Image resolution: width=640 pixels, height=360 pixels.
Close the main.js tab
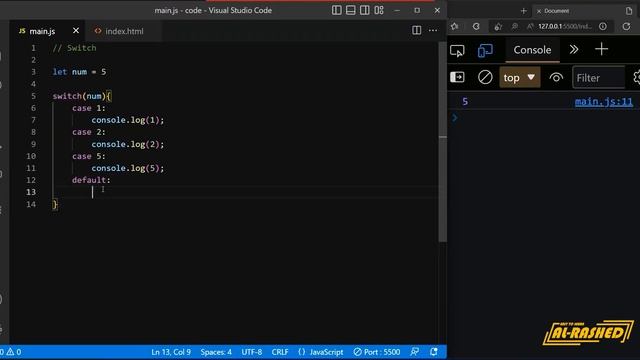[76, 31]
